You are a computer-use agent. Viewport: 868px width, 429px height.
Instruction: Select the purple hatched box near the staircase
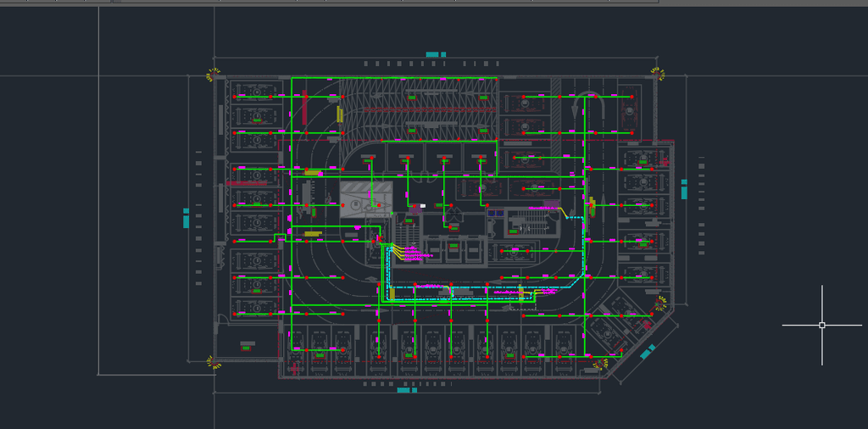551,203
